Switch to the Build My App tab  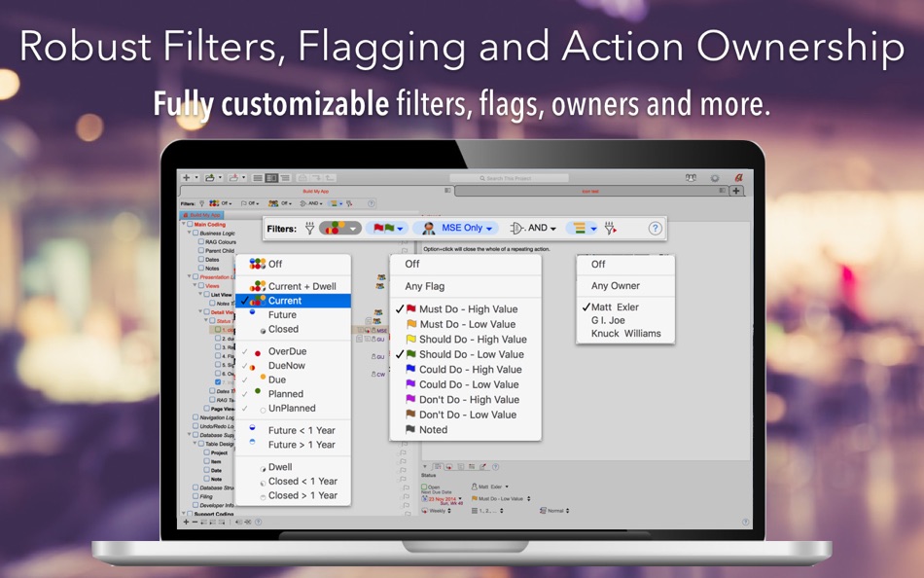[316, 191]
